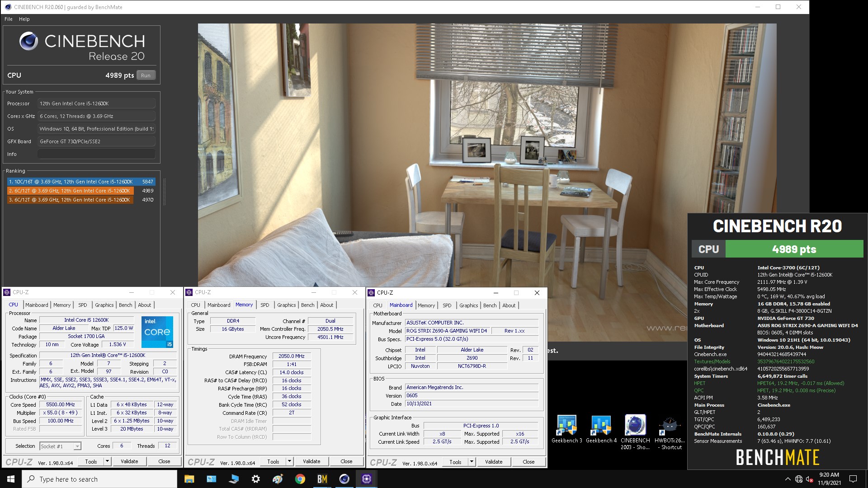868x488 pixels.
Task: Select the ranking entry scoring 4970
Action: [81, 200]
